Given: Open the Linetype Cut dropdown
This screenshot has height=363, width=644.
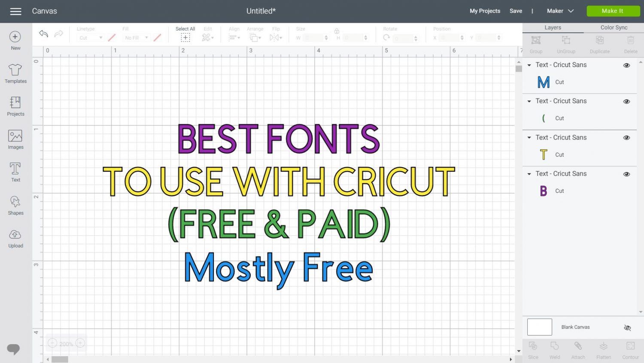Looking at the screenshot, I should (91, 38).
